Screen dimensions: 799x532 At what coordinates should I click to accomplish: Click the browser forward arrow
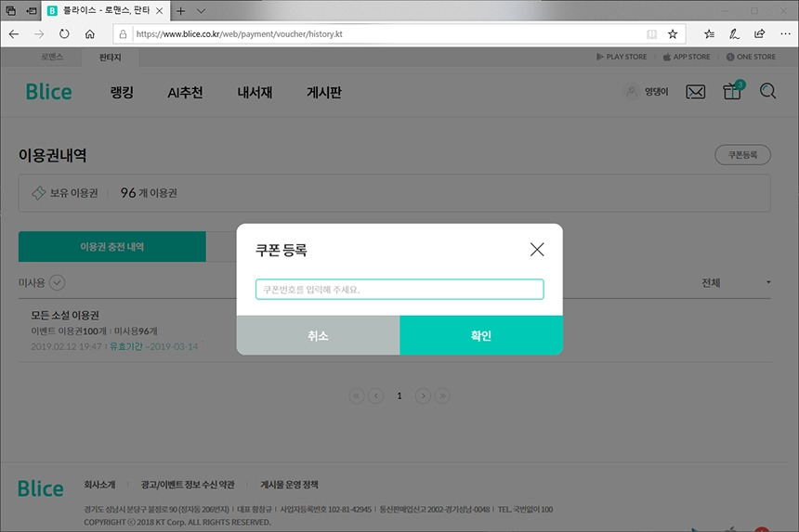pyautogui.click(x=39, y=34)
